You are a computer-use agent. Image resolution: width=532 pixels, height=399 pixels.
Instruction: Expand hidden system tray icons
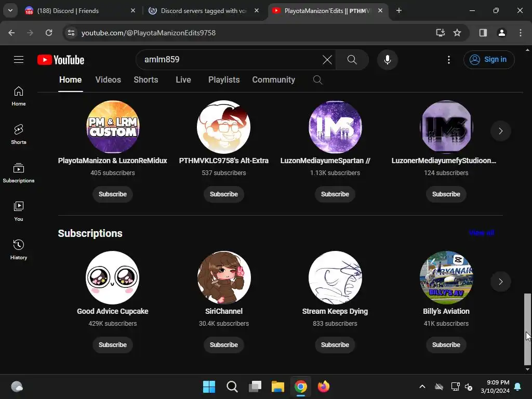point(422,387)
